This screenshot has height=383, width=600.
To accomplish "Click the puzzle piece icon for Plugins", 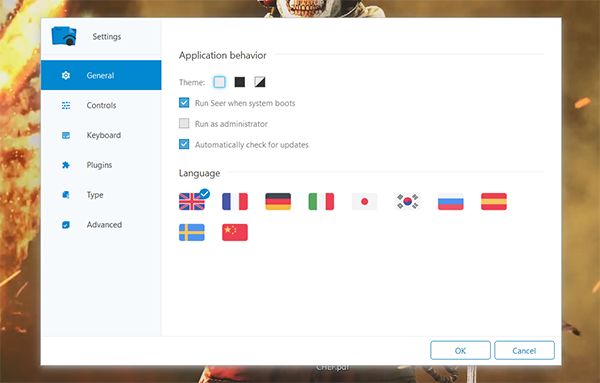I will pyautogui.click(x=66, y=165).
